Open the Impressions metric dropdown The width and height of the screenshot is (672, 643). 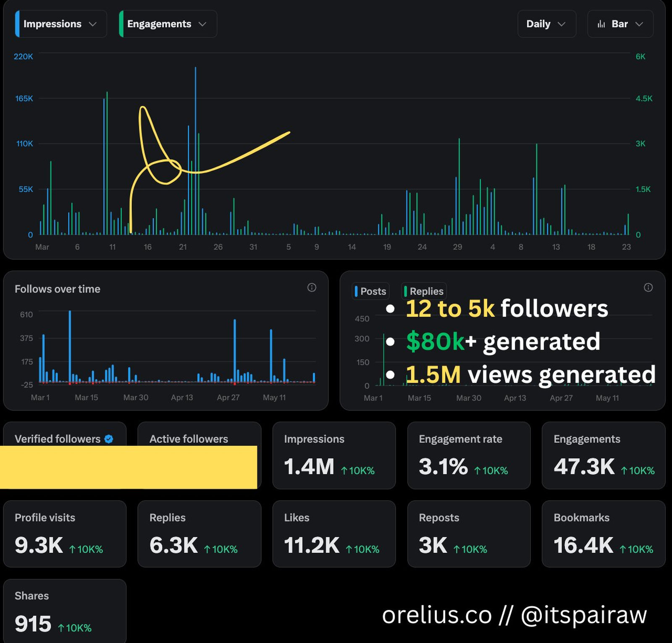click(x=61, y=24)
